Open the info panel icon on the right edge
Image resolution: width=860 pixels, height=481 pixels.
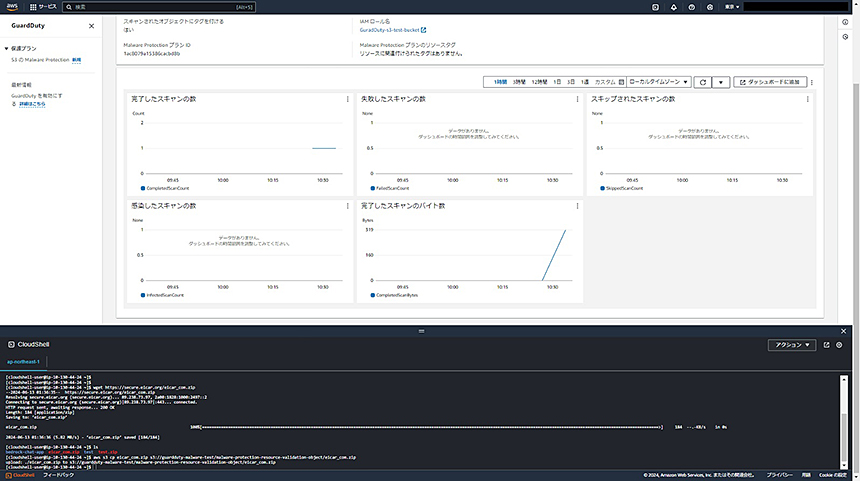845,22
